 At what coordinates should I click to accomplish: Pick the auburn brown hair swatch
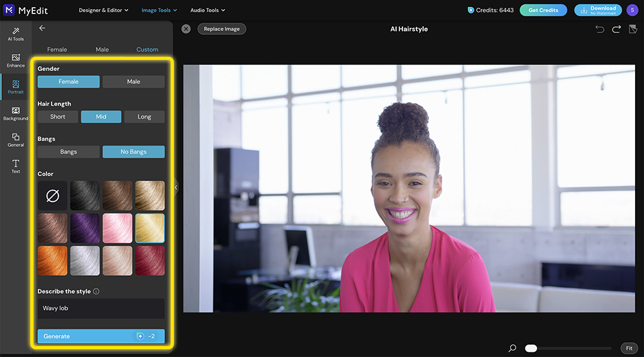coord(53,228)
